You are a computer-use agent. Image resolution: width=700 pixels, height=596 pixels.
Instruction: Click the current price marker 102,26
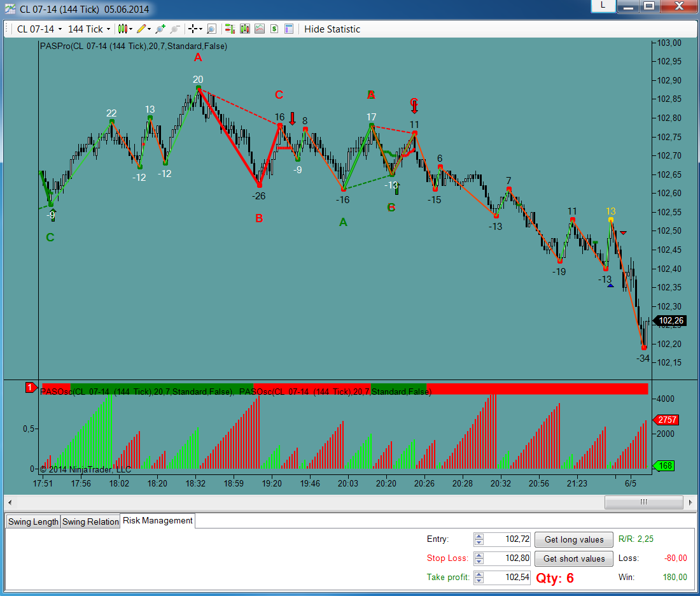[x=669, y=320]
